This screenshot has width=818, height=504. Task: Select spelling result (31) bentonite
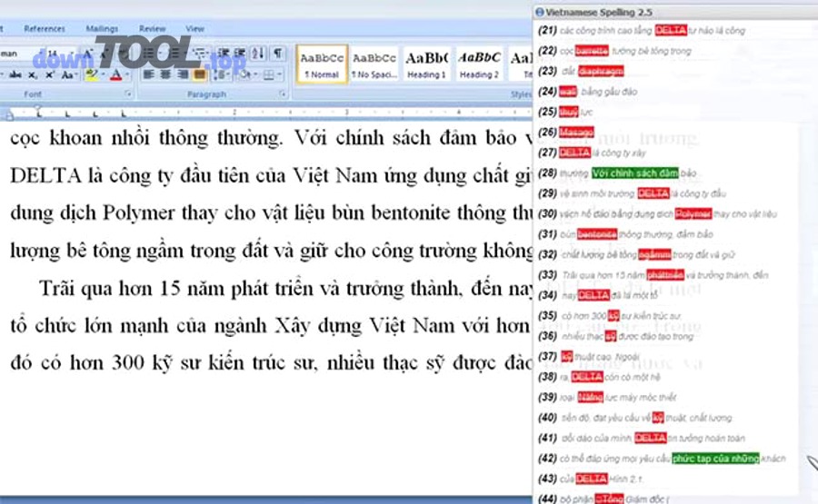597,234
